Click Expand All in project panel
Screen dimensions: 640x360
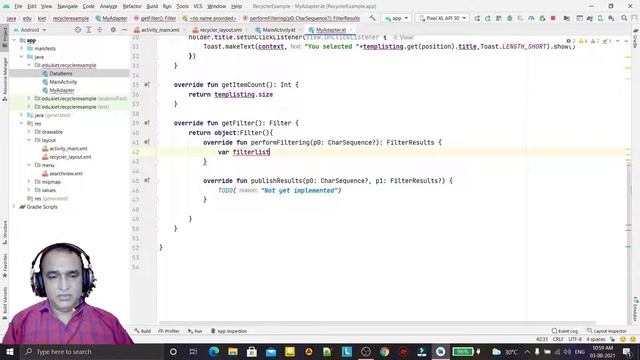click(x=89, y=30)
